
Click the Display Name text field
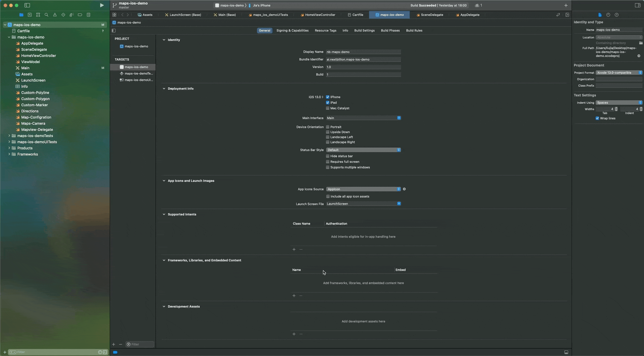coord(363,52)
